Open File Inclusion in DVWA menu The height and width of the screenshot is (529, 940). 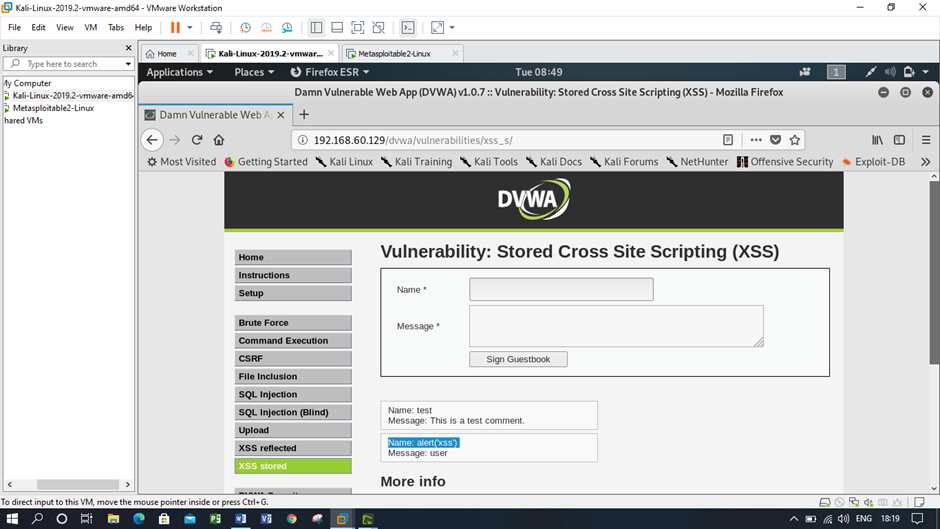[x=293, y=377]
